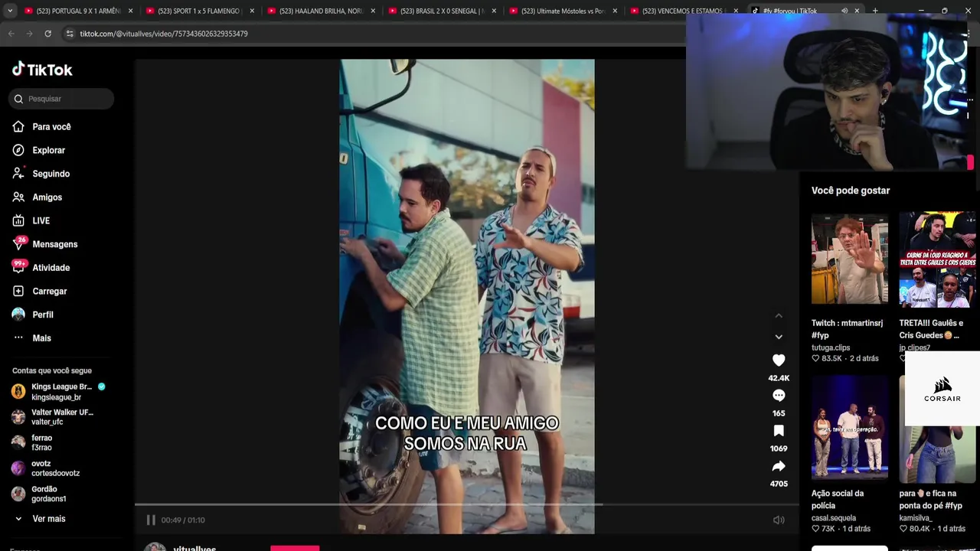Save video with bookmark icon
The height and width of the screenshot is (551, 980).
(779, 431)
